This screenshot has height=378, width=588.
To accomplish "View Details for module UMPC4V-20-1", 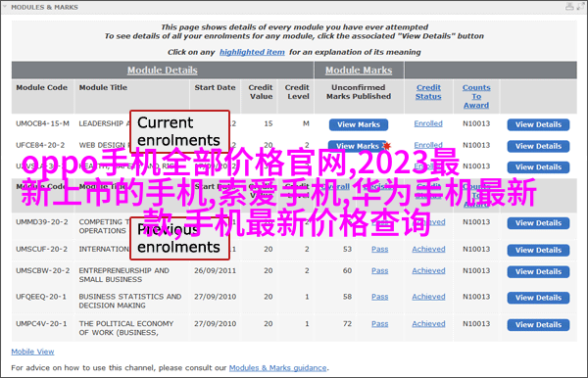I will pos(538,325).
